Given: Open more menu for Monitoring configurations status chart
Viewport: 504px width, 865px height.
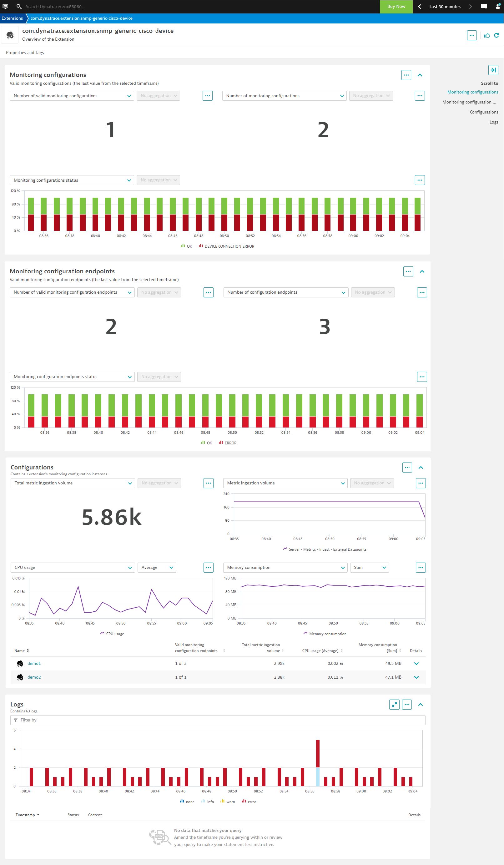Looking at the screenshot, I should click(x=420, y=180).
